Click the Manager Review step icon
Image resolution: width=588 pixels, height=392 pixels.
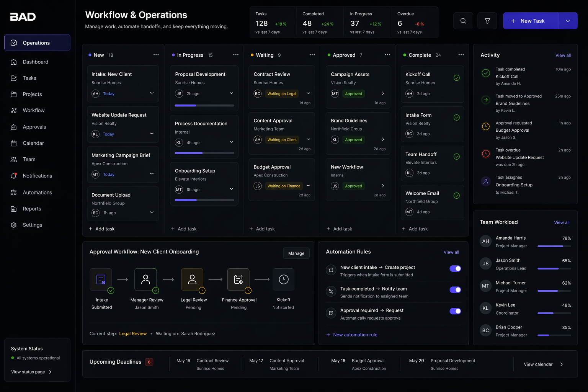[145, 279]
